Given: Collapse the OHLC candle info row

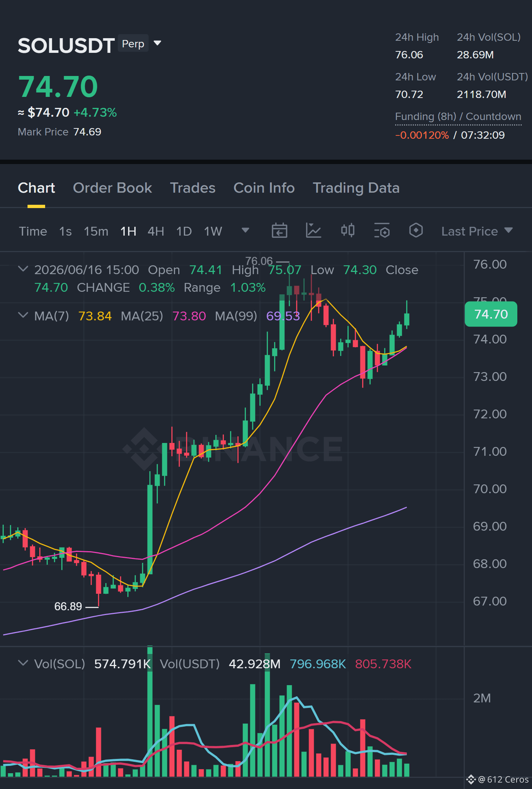Looking at the screenshot, I should (23, 269).
